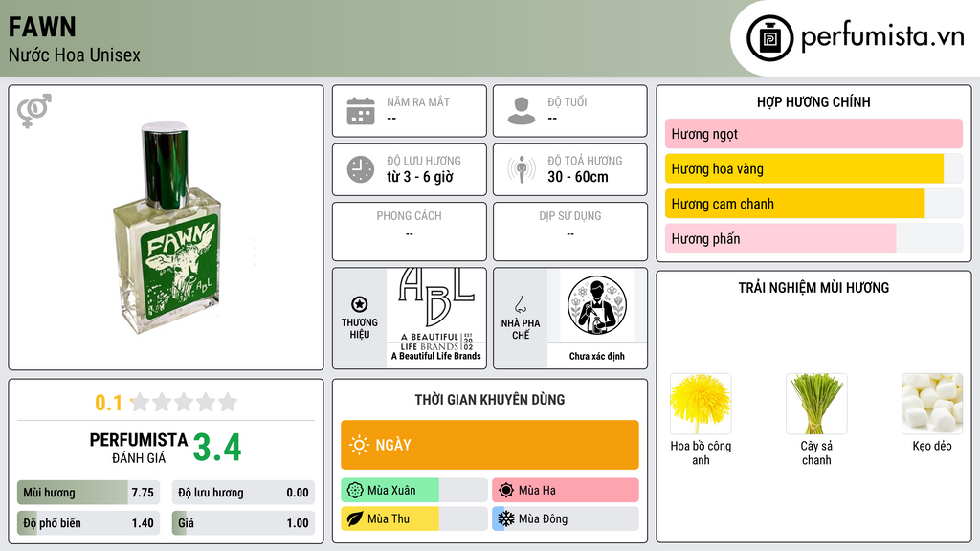
Task: Click the sun icon for Mùa Hạ
Action: 506,491
